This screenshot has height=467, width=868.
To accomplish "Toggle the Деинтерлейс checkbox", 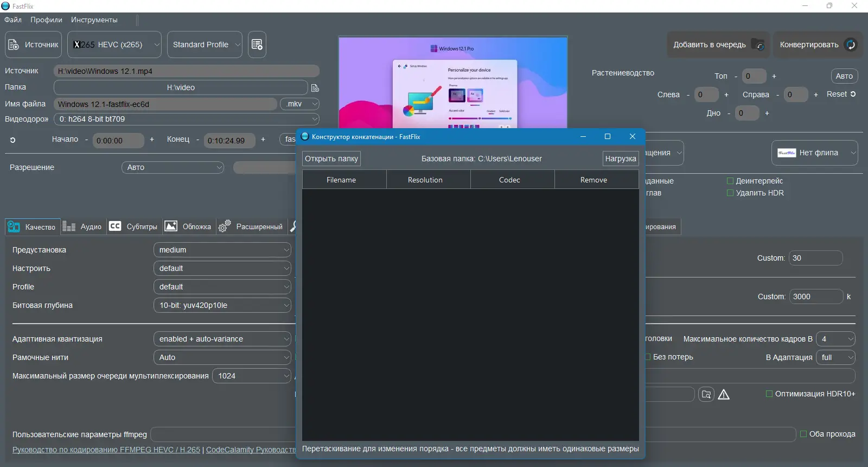I will pos(730,181).
